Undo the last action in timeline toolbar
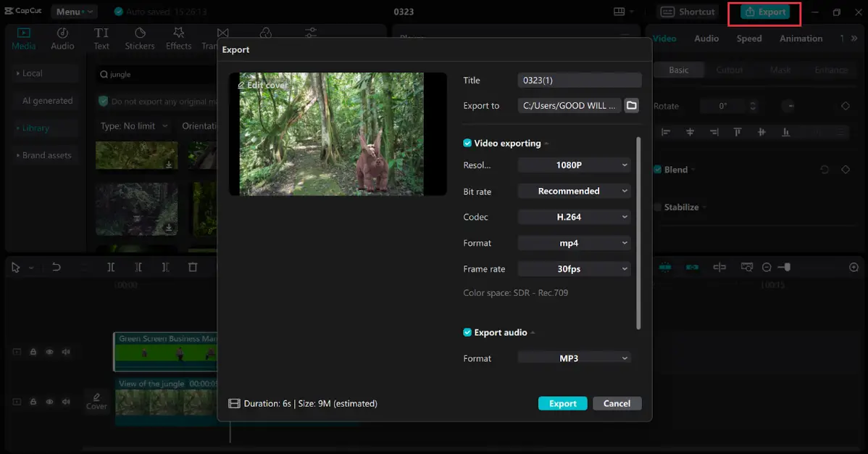The height and width of the screenshot is (454, 868). 56,267
